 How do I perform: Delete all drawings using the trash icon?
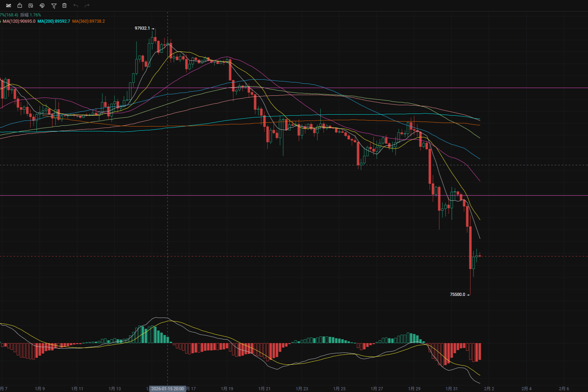pos(65,6)
